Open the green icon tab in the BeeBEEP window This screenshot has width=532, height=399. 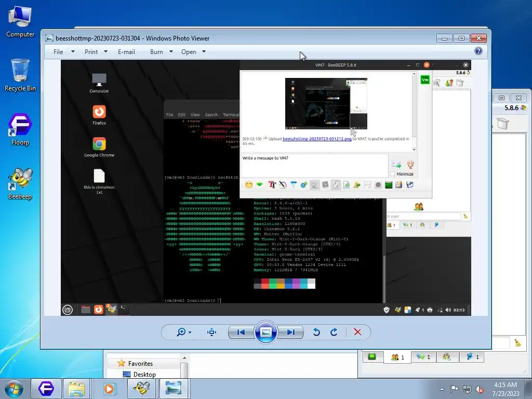372,356
